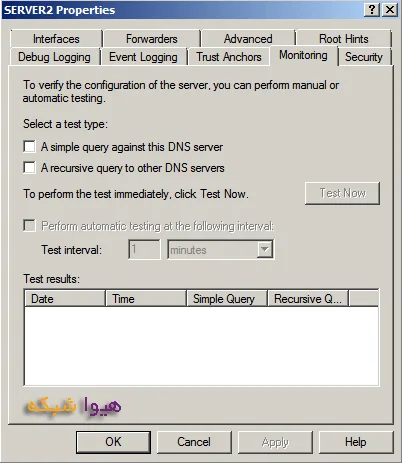Click the Test Now button
Image resolution: width=402 pixels, height=463 pixels.
[342, 193]
